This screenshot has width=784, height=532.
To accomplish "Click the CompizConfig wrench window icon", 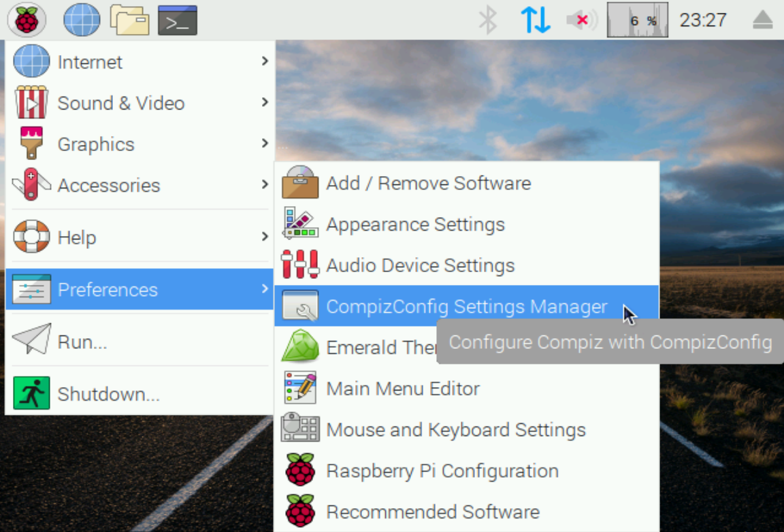I will (300, 305).
